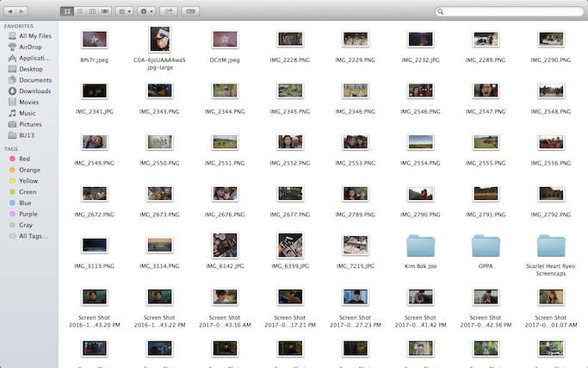Click the IMG_2346.PNG file name

tap(356, 111)
